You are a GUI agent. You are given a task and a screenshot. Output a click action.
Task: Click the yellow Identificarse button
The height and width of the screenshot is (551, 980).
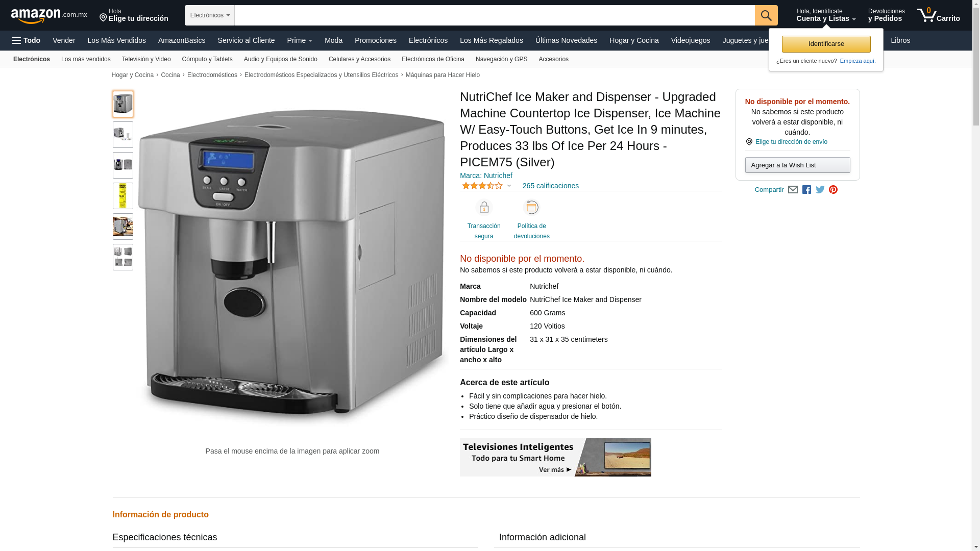(x=826, y=44)
